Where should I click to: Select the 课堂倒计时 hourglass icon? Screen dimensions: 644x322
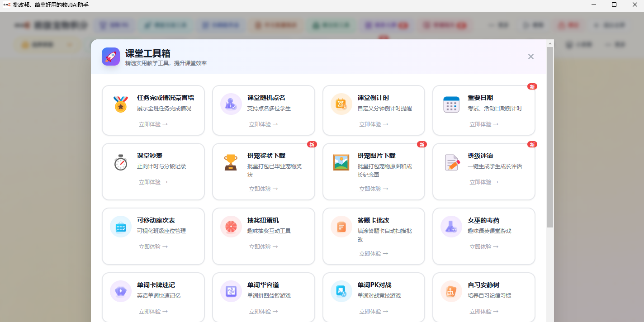tap(341, 104)
